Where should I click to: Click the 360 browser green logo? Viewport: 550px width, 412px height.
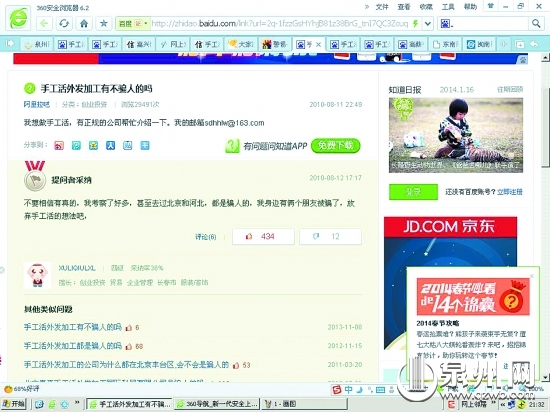(18, 18)
